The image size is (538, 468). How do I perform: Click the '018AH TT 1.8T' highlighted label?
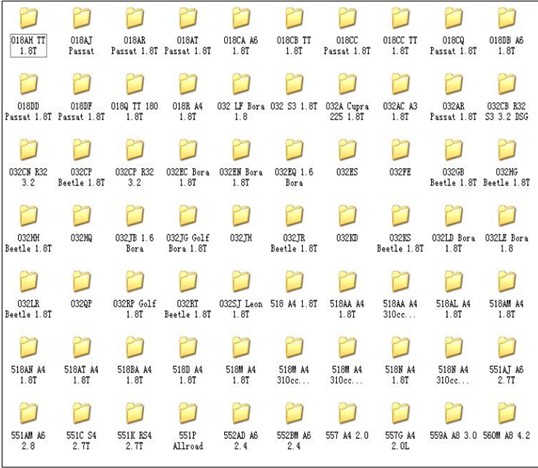(x=28, y=46)
